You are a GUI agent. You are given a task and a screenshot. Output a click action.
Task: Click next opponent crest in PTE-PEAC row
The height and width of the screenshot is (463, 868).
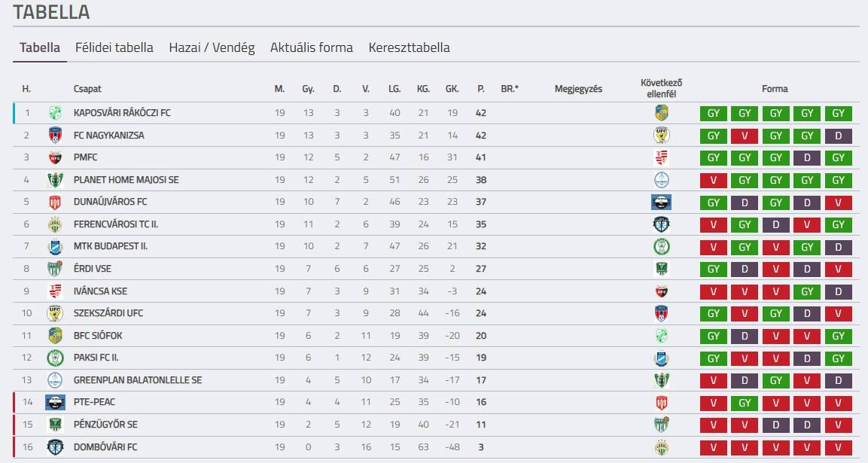(x=661, y=403)
